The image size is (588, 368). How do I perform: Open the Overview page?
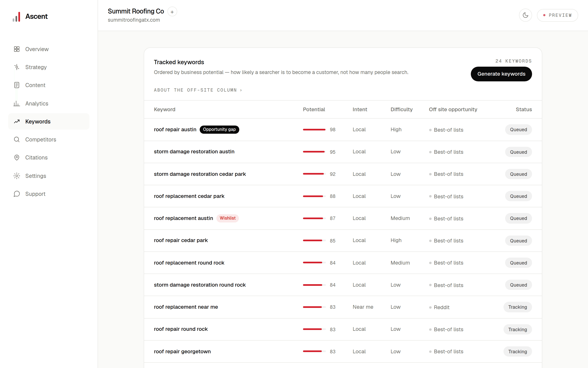tap(49, 49)
